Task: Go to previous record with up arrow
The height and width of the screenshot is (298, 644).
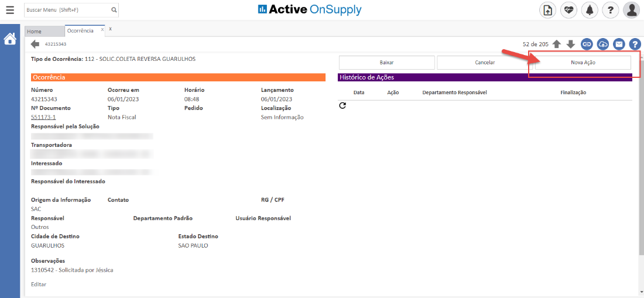Action: (x=557, y=44)
